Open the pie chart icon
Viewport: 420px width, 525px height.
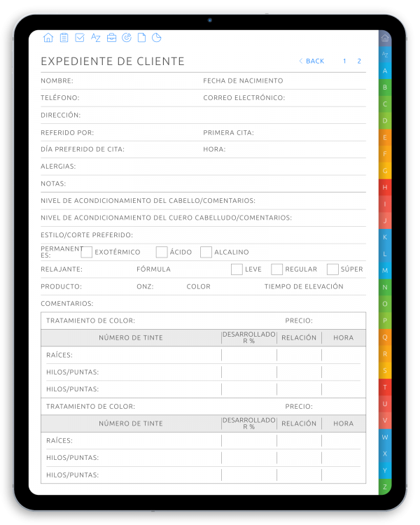tap(156, 38)
